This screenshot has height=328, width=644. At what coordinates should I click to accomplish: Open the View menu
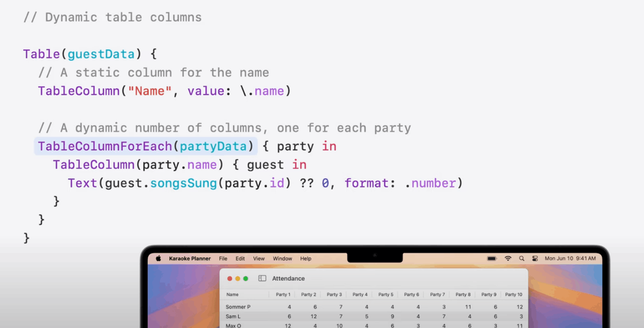pos(259,259)
